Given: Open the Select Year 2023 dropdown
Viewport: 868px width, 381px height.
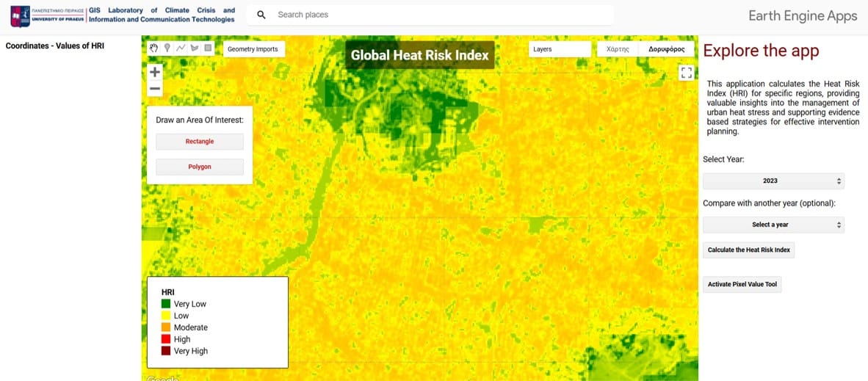Looking at the screenshot, I should coord(773,181).
